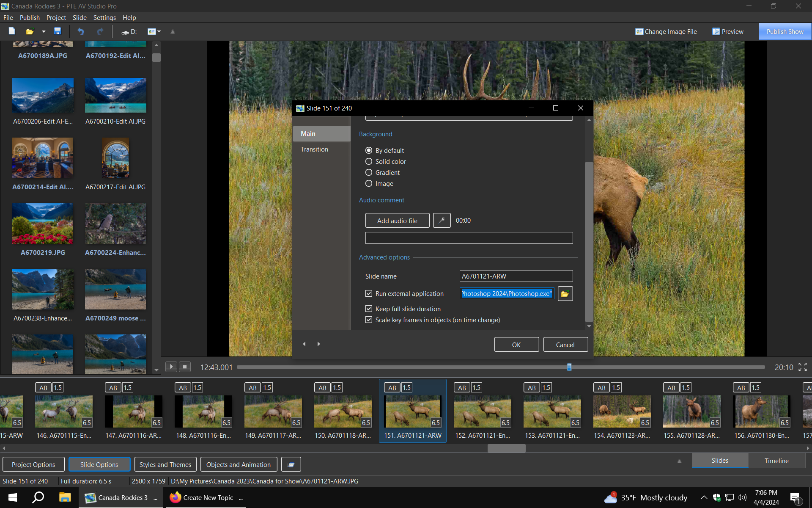Click Add audio file button
Screen dimensions: 812x508
click(x=397, y=221)
